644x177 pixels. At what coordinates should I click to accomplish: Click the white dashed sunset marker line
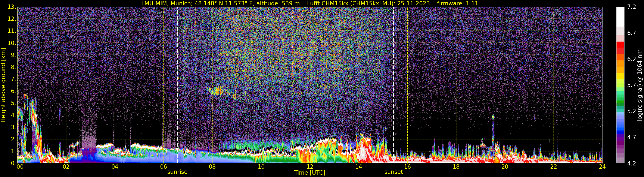pyautogui.click(x=394, y=85)
